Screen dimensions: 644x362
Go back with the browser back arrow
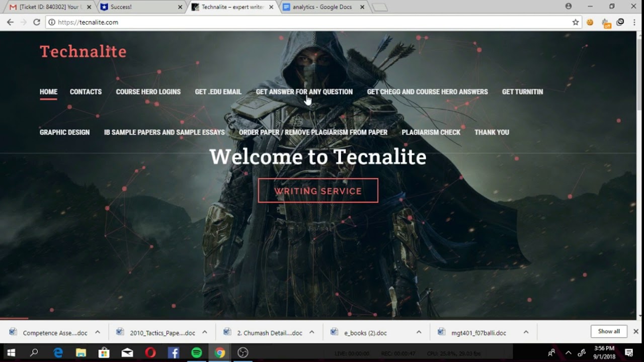click(x=10, y=22)
